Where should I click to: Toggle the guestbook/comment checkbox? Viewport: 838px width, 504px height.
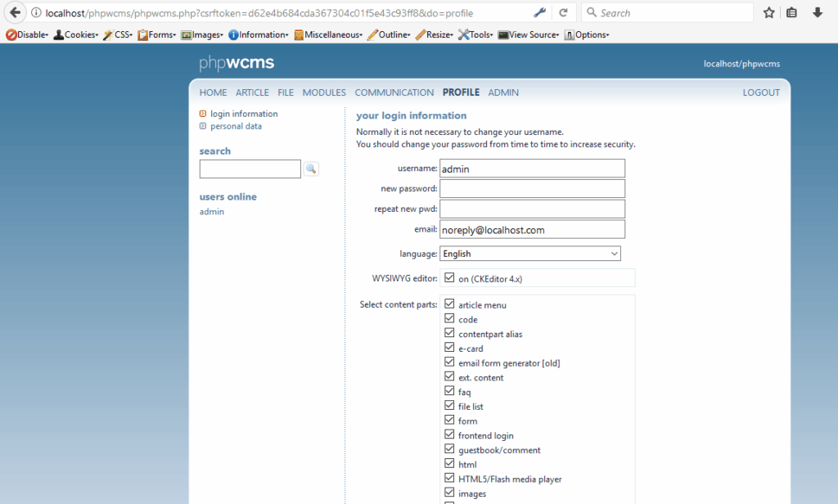449,449
